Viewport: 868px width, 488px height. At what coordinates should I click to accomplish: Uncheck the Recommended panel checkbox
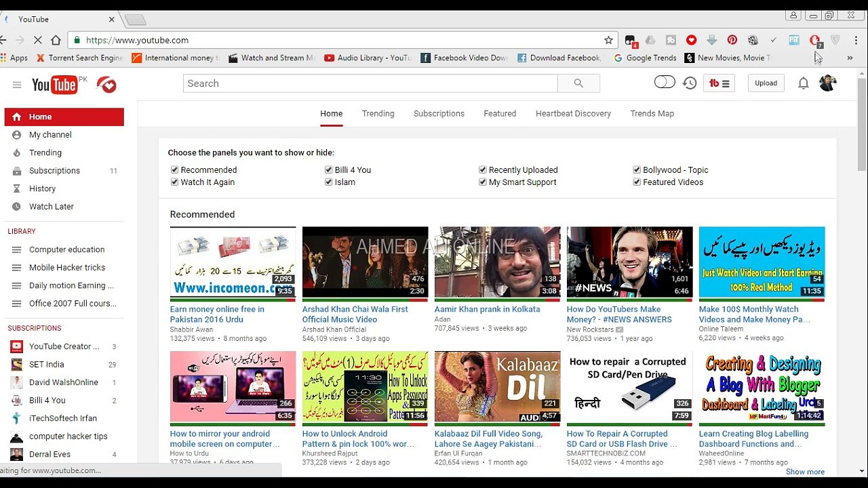click(174, 170)
